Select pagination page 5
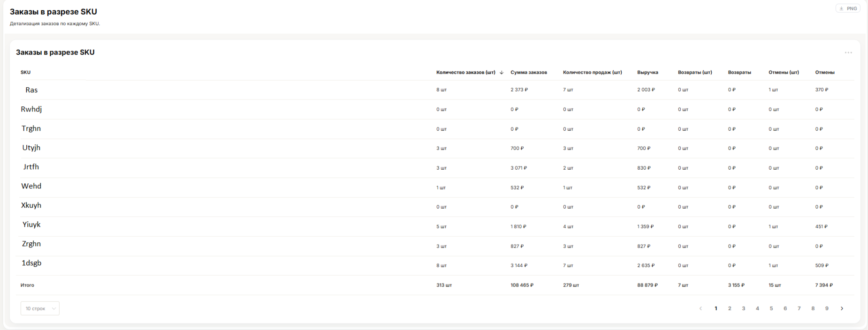 coord(771,308)
